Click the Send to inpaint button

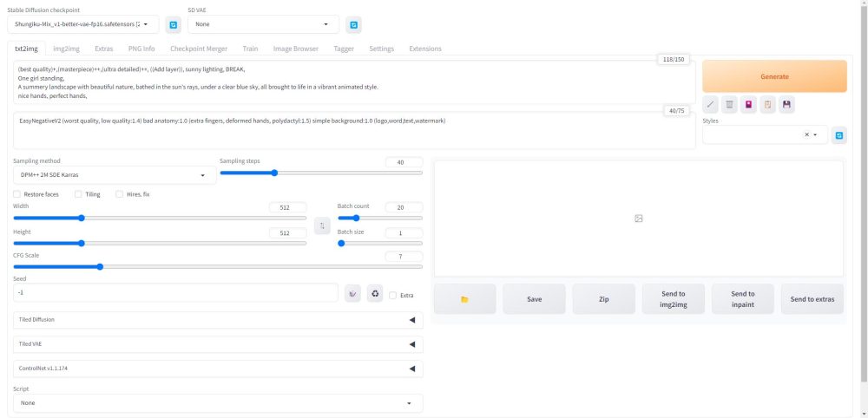point(742,299)
